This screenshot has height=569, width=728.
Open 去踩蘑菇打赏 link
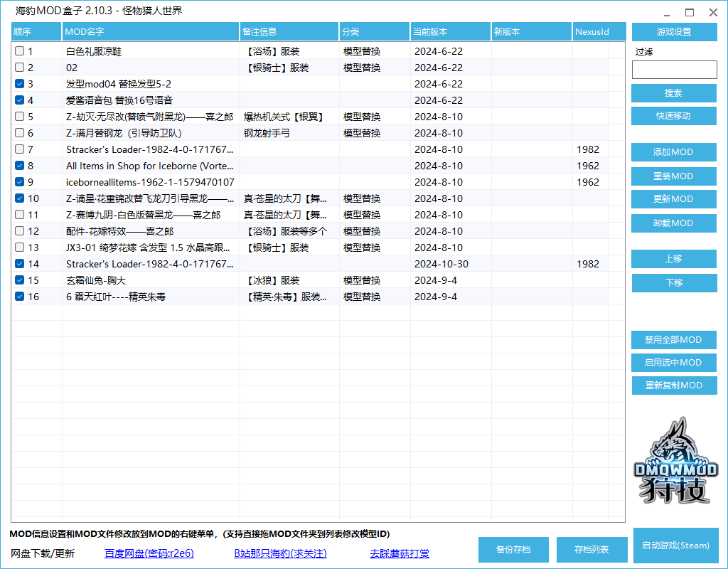point(400,553)
